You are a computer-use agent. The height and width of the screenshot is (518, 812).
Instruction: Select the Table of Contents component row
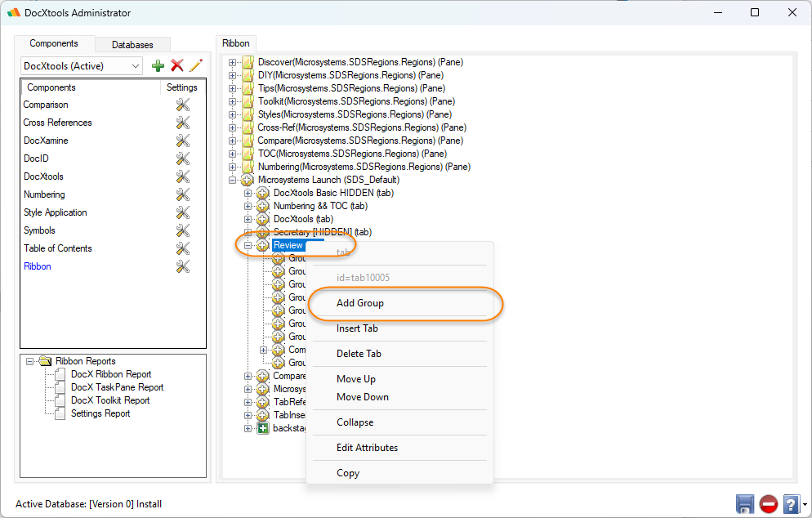[x=57, y=248]
